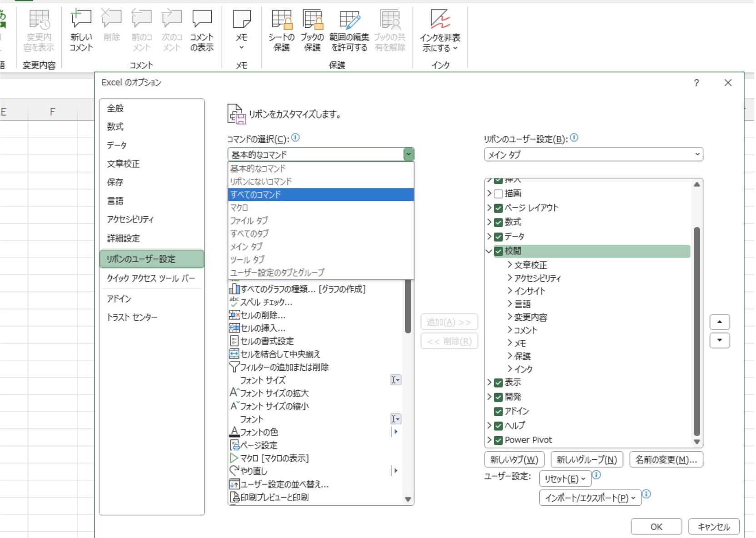
Task: Select the ページ設定 command icon
Action: [234, 445]
